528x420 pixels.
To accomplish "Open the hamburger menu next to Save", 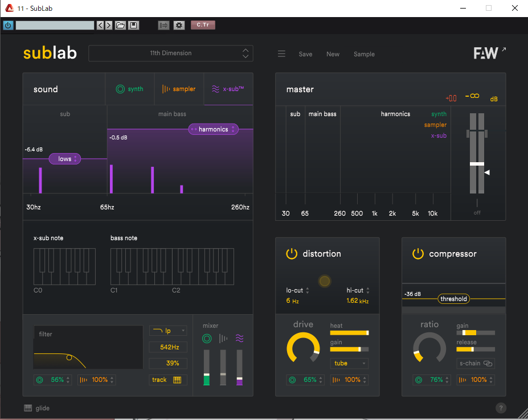I will click(x=281, y=54).
